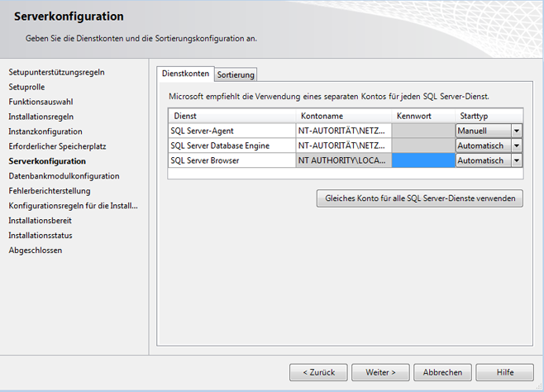The width and height of the screenshot is (544, 392).
Task: Click Kontoname cell for SQL Server Browser
Action: [343, 160]
